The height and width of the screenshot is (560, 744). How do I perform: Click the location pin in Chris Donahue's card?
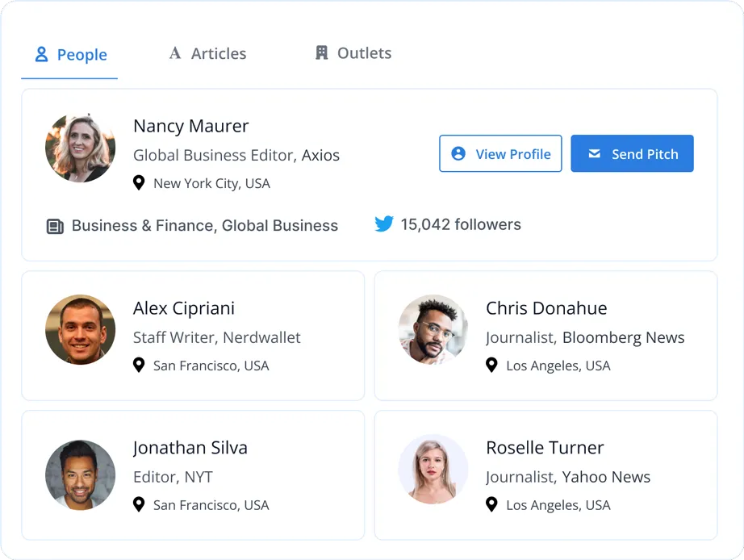[x=491, y=366]
